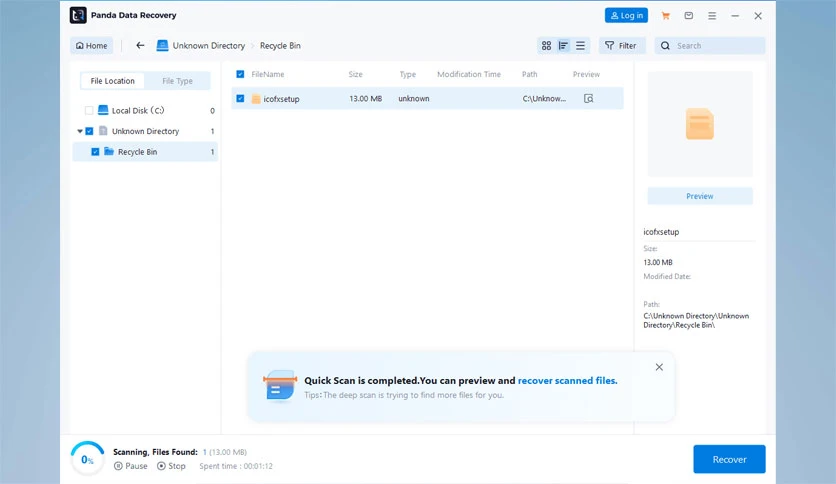Click Recycle Bin in the breadcrumb
This screenshot has height=484, width=836.
click(x=280, y=46)
